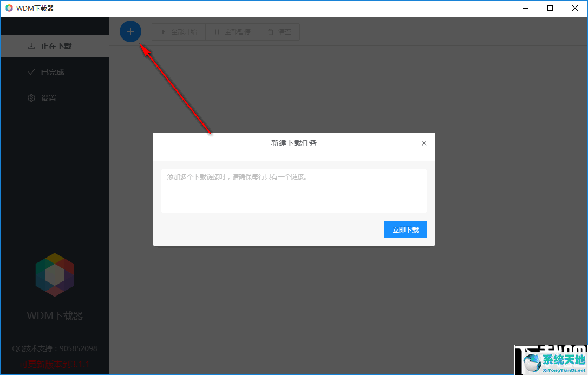Click the 清空 clear button
Viewport: 588px width, 375px height.
tap(279, 32)
